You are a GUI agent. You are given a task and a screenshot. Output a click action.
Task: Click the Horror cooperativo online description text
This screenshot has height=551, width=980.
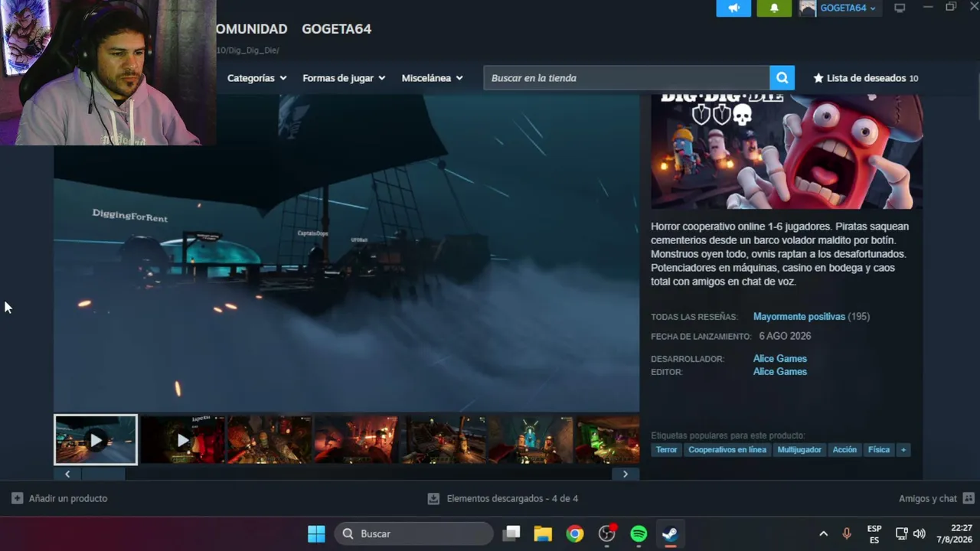click(x=780, y=254)
